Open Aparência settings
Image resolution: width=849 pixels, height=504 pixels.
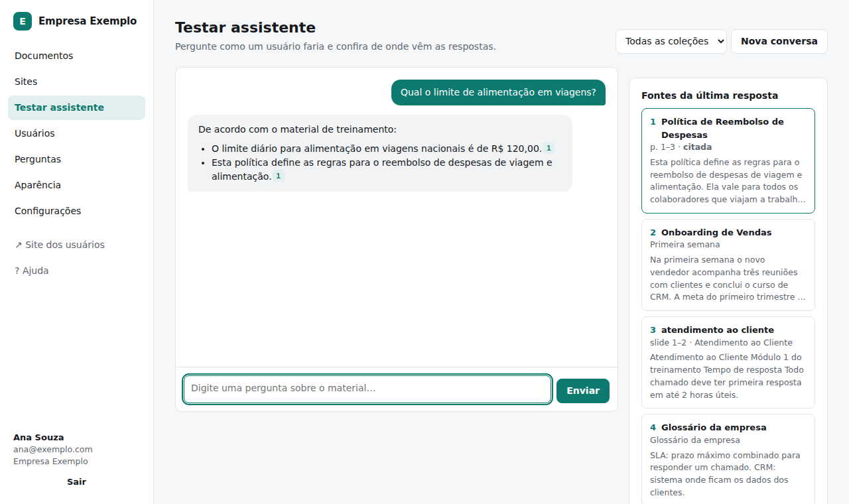[x=76, y=185]
